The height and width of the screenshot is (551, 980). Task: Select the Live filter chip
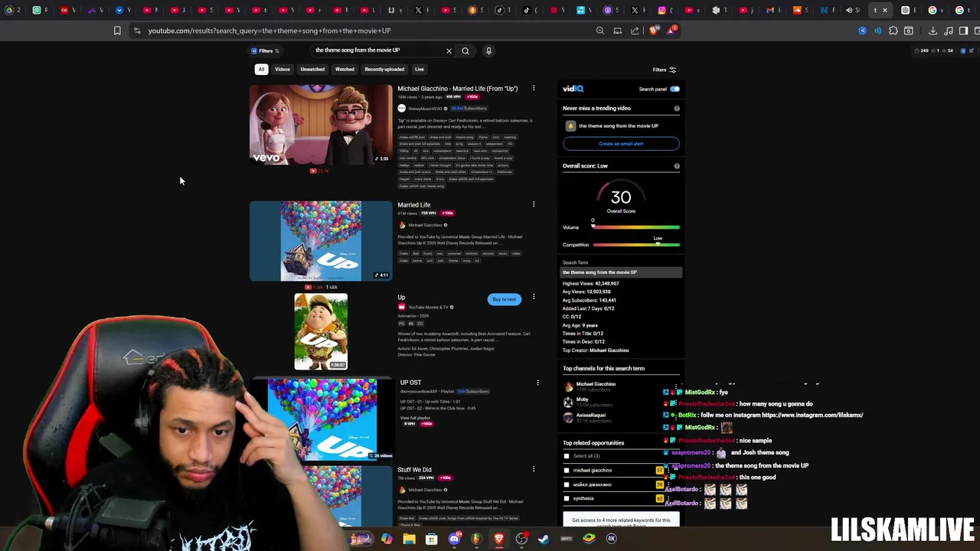(419, 69)
